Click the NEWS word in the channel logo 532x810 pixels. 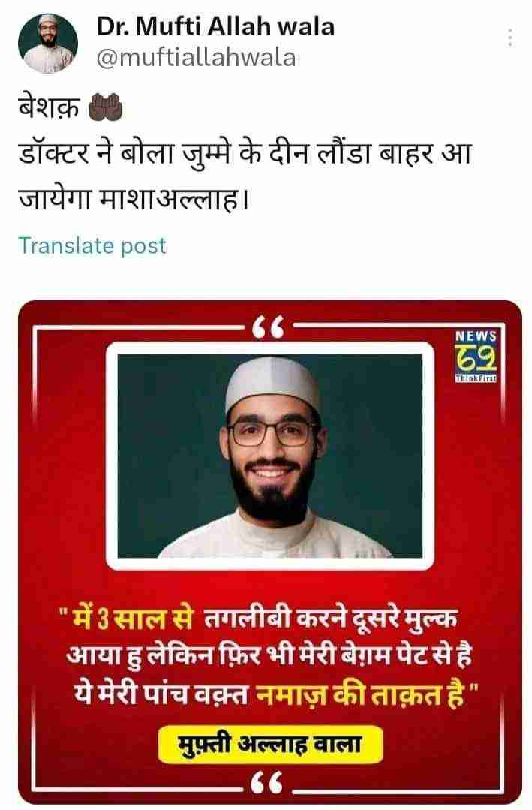click(476, 336)
